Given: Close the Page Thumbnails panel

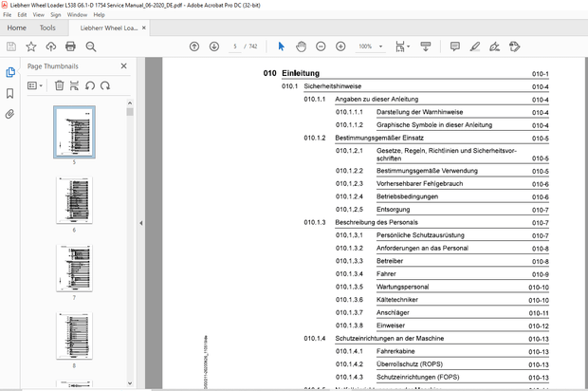Looking at the screenshot, I should 123,66.
